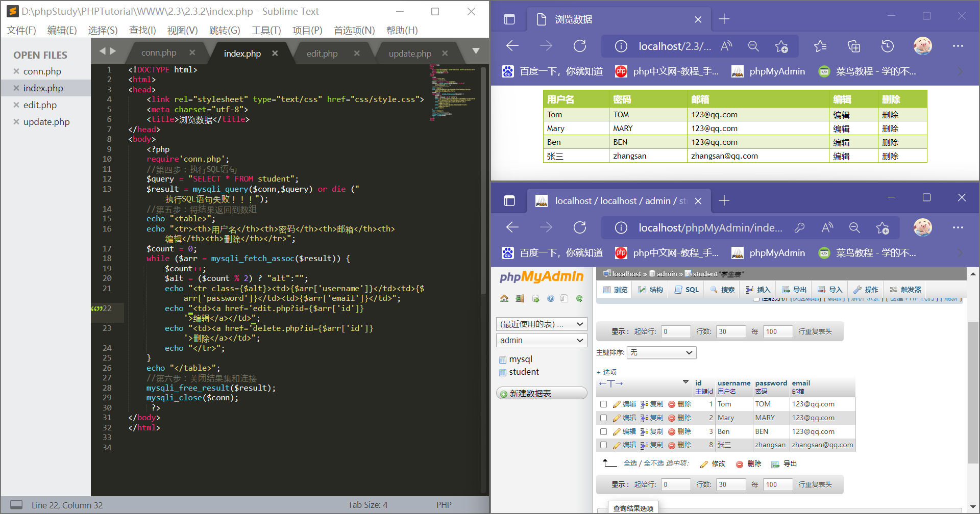Click the 新建数据表 button in phpMyAdmin
This screenshot has height=514, width=980.
coord(542,393)
